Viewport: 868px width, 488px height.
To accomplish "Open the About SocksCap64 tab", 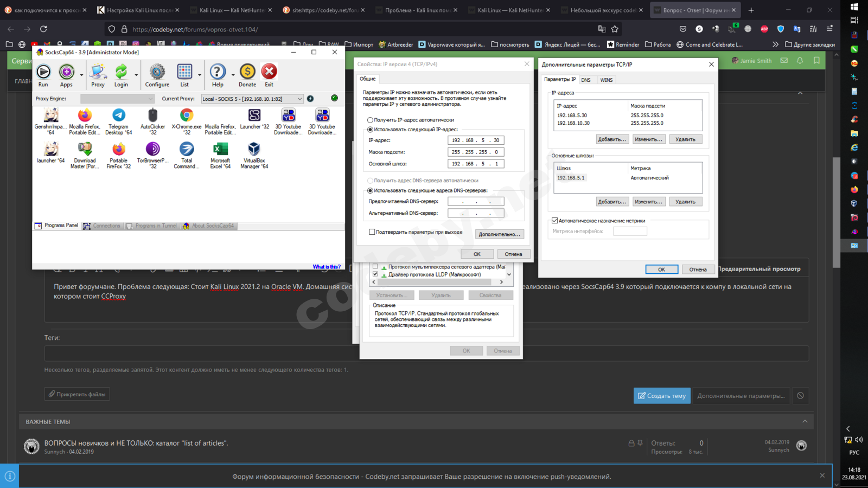I will pos(208,226).
